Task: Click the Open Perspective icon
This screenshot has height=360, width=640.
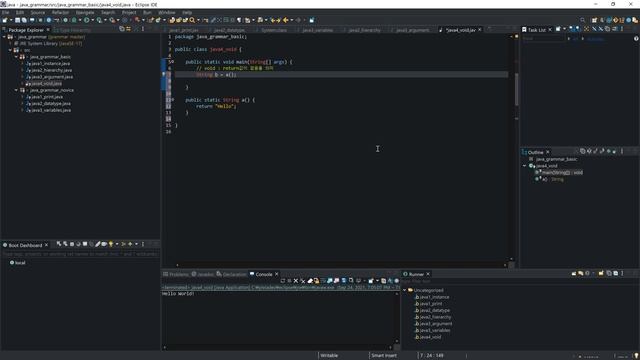Action: 594,20
